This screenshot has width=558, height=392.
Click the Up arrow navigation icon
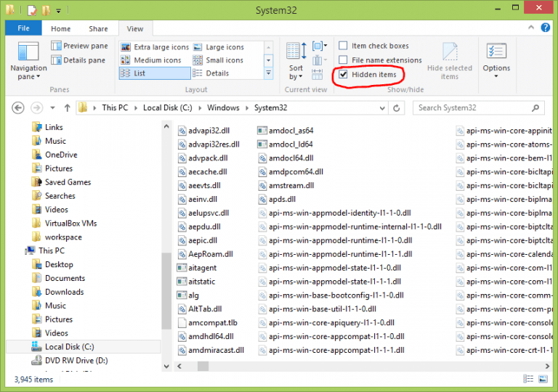(68, 107)
